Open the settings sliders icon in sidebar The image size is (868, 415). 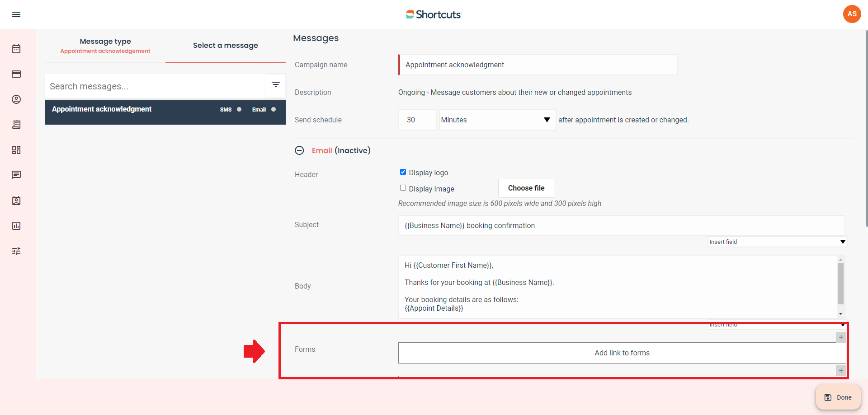16,251
